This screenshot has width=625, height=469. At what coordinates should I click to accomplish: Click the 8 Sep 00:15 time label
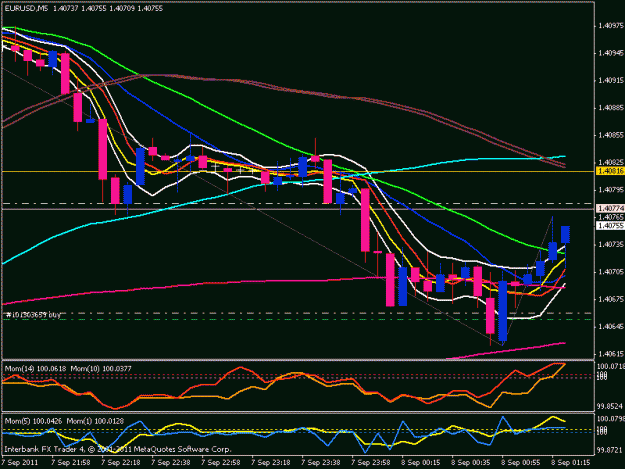[421, 463]
